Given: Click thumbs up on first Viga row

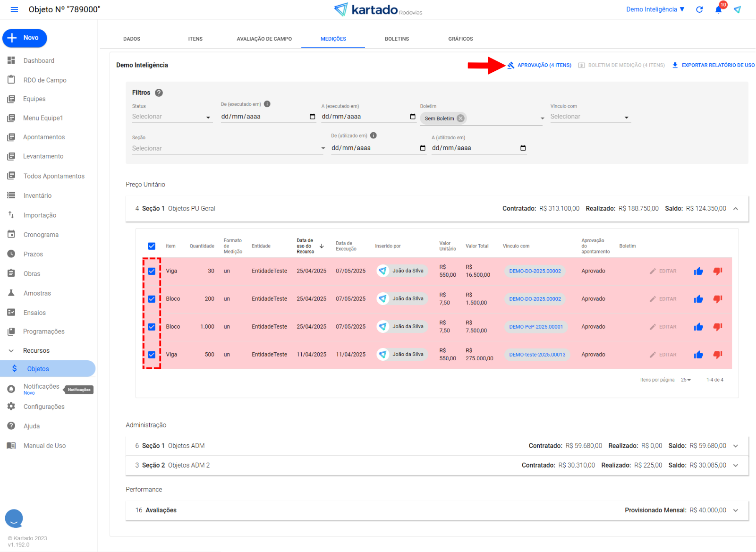Looking at the screenshot, I should pyautogui.click(x=698, y=271).
